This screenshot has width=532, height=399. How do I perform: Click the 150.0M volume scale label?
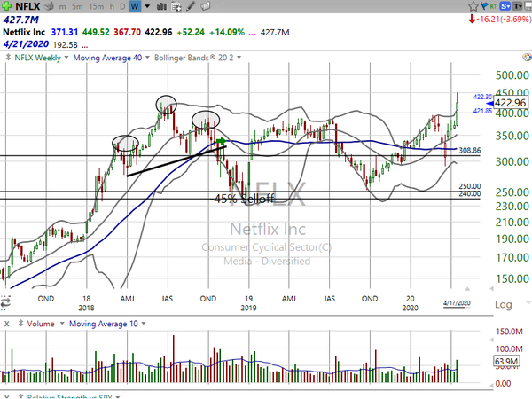click(509, 332)
